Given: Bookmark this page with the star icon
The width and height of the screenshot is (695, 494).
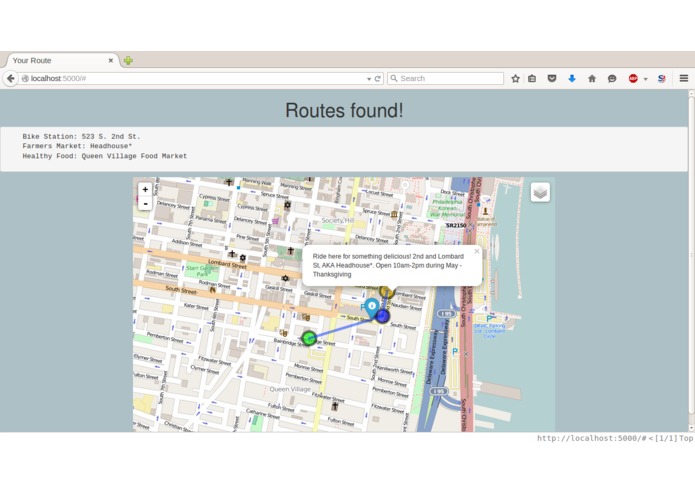Looking at the screenshot, I should coord(515,78).
